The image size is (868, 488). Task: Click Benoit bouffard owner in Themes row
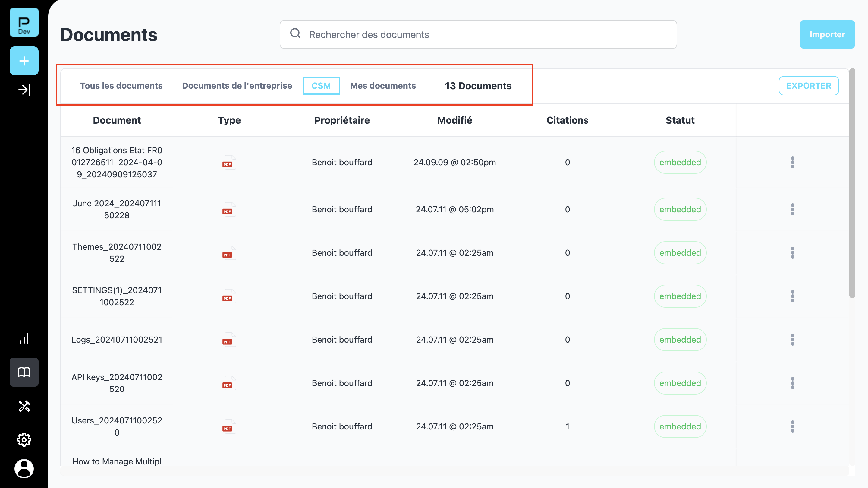coord(342,253)
